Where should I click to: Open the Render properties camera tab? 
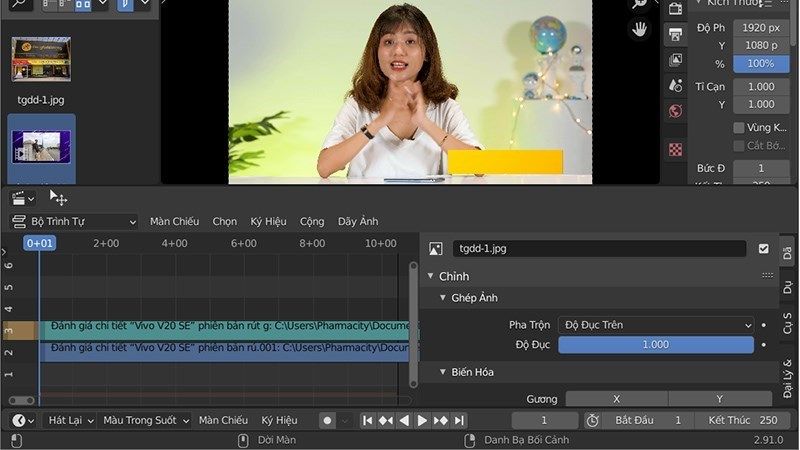tap(676, 9)
